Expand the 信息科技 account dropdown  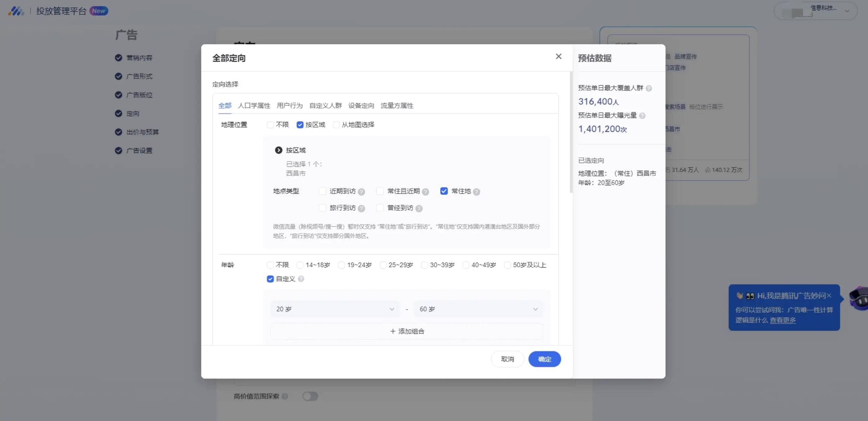click(847, 11)
